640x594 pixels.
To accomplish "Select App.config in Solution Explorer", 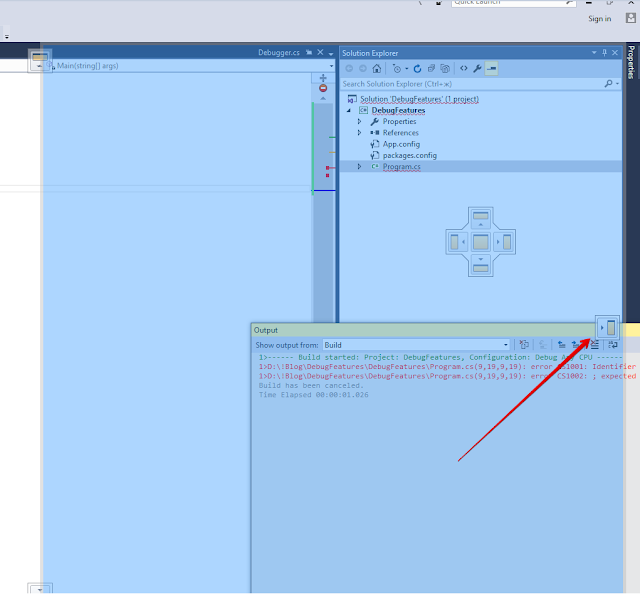I will [401, 144].
